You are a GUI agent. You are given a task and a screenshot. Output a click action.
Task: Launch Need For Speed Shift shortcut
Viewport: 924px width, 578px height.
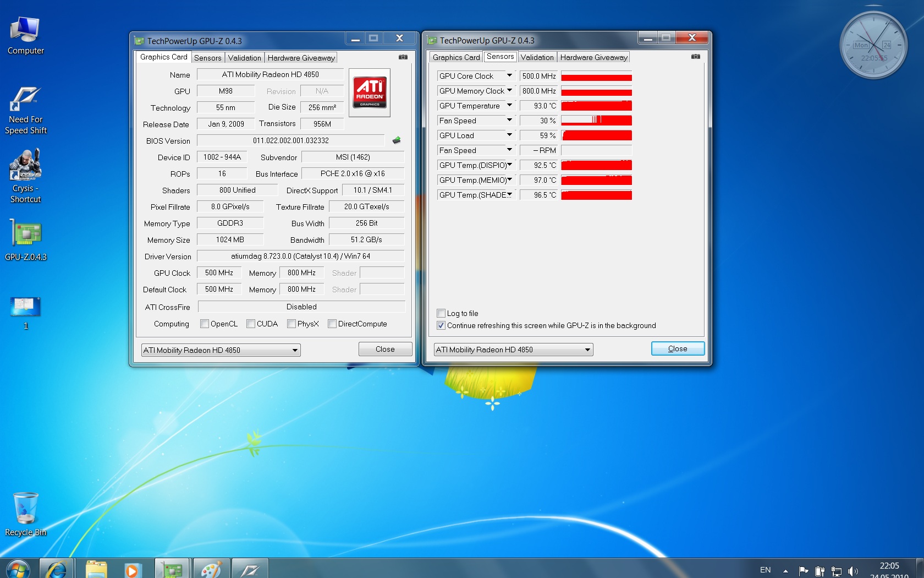click(25, 110)
